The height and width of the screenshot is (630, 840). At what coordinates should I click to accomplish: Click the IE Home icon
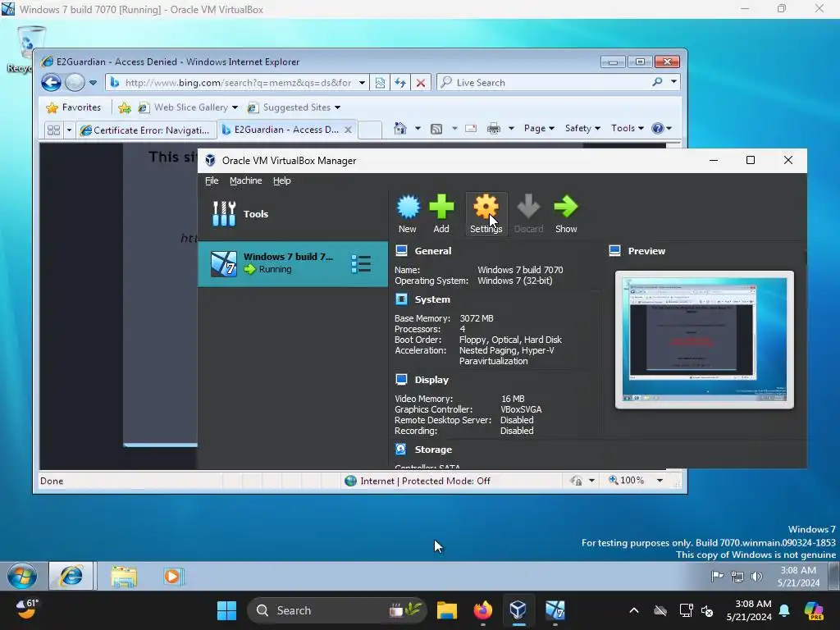coord(400,128)
